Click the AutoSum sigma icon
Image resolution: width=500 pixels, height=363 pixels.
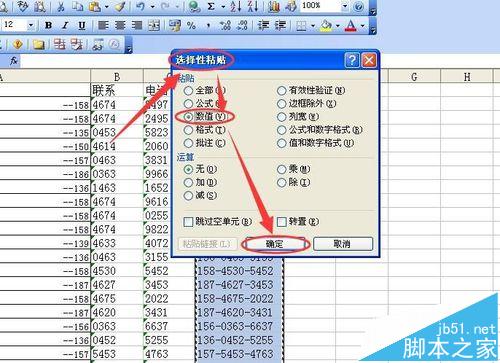pos(211,6)
